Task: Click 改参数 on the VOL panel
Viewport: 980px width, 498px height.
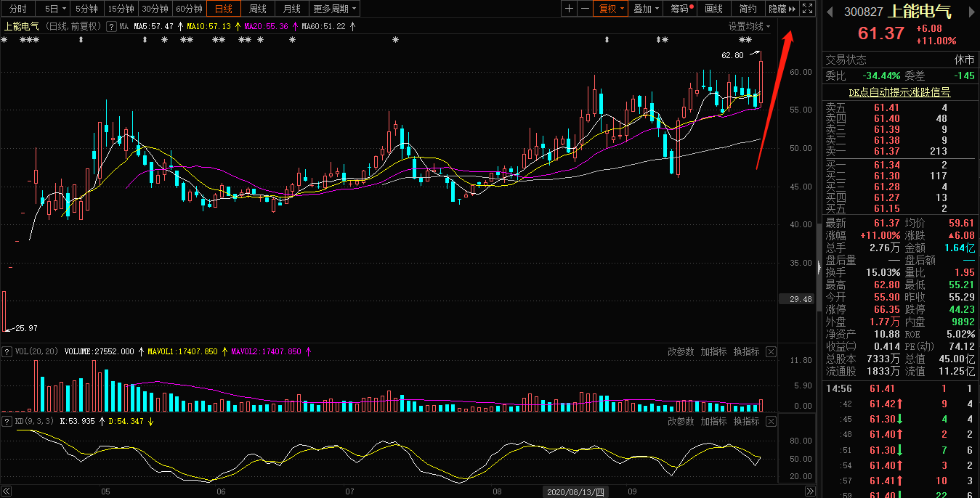Action: (681, 352)
